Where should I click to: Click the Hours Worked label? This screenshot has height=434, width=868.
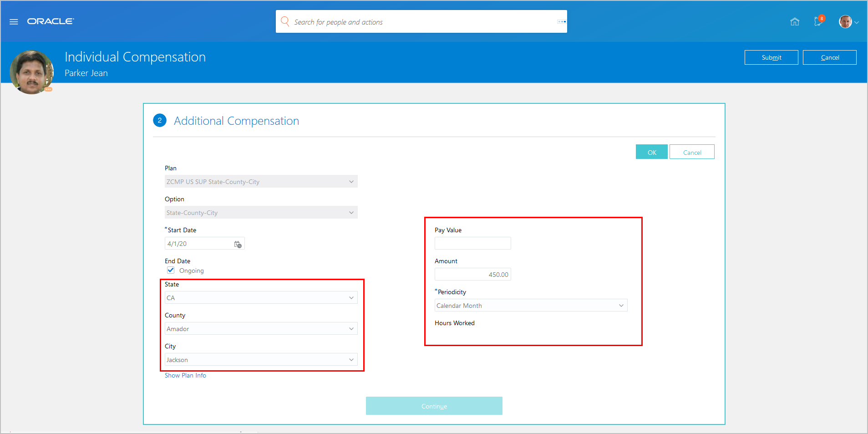[x=454, y=323]
